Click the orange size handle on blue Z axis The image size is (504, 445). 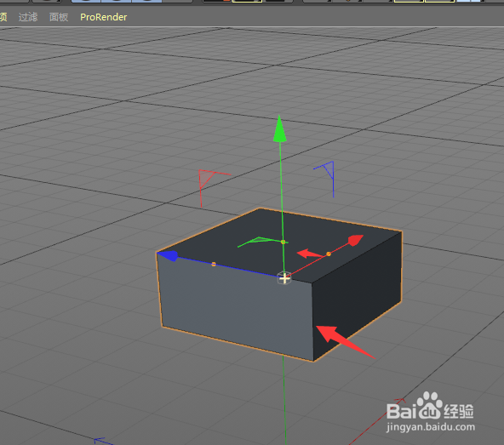[x=214, y=264]
